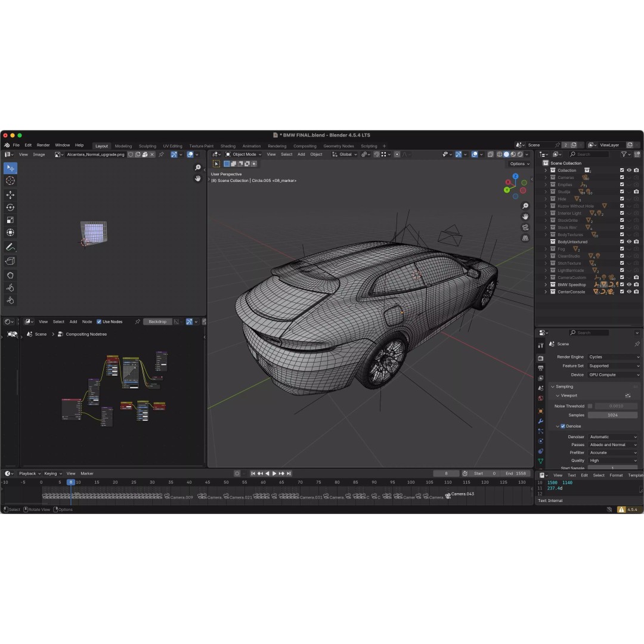644x644 pixels.
Task: Expand the Cameras collection in Outliner
Action: pos(546,178)
